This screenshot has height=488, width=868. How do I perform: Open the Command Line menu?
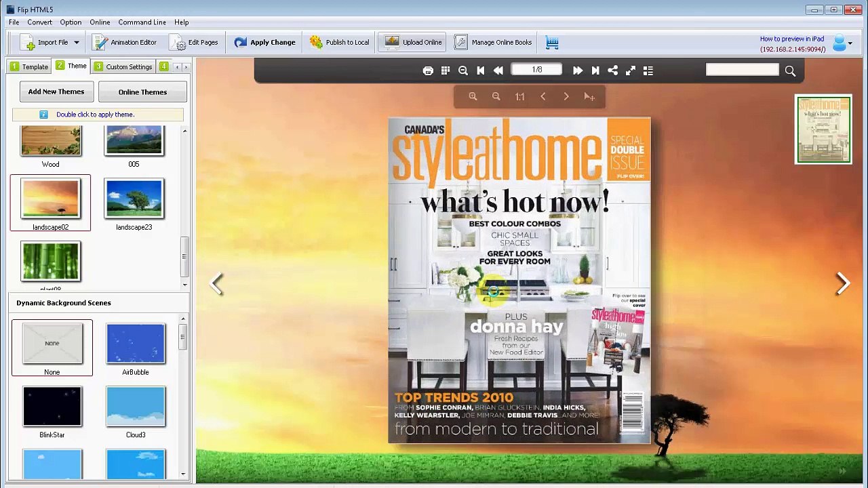[x=142, y=22]
